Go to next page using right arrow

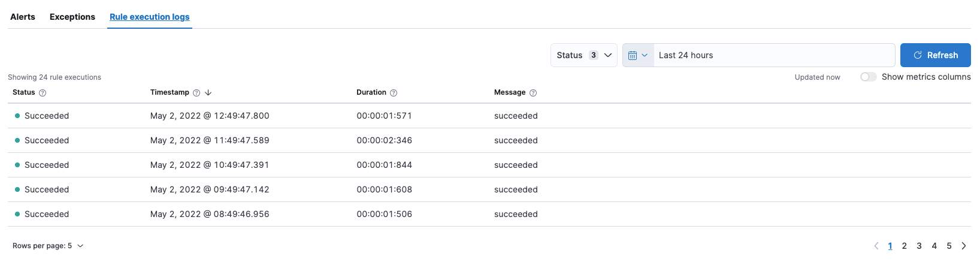(x=964, y=246)
